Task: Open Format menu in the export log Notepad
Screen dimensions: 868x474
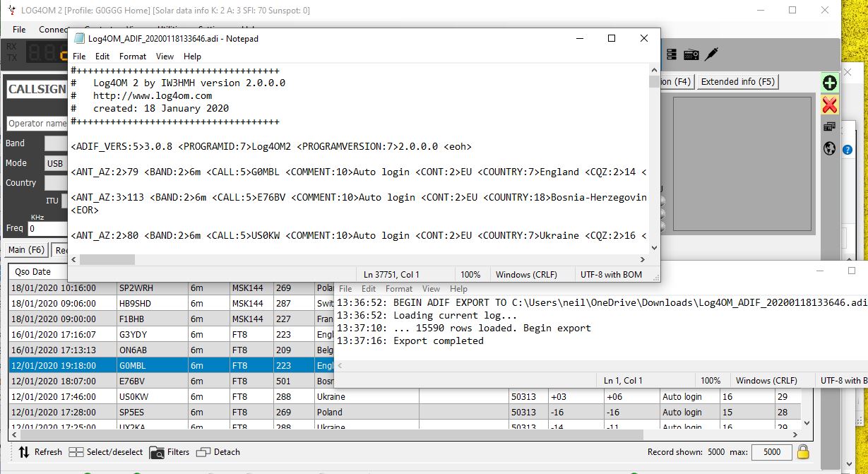Action: (x=399, y=289)
